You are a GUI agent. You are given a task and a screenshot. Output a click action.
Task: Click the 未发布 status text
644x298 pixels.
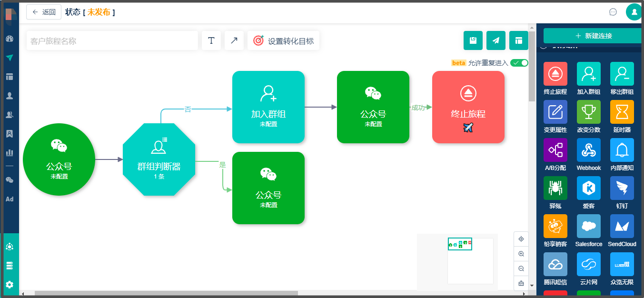(99, 12)
